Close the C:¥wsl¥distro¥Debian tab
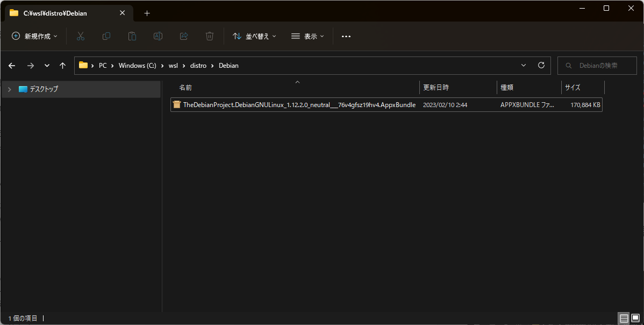 click(x=123, y=13)
